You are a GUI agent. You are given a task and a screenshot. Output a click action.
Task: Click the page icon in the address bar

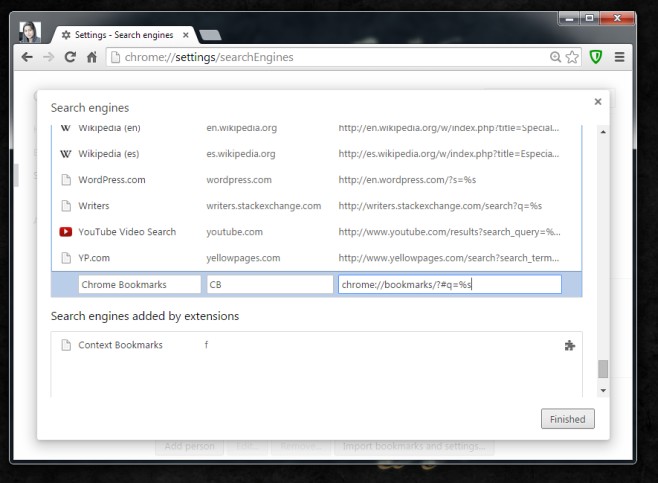click(115, 57)
